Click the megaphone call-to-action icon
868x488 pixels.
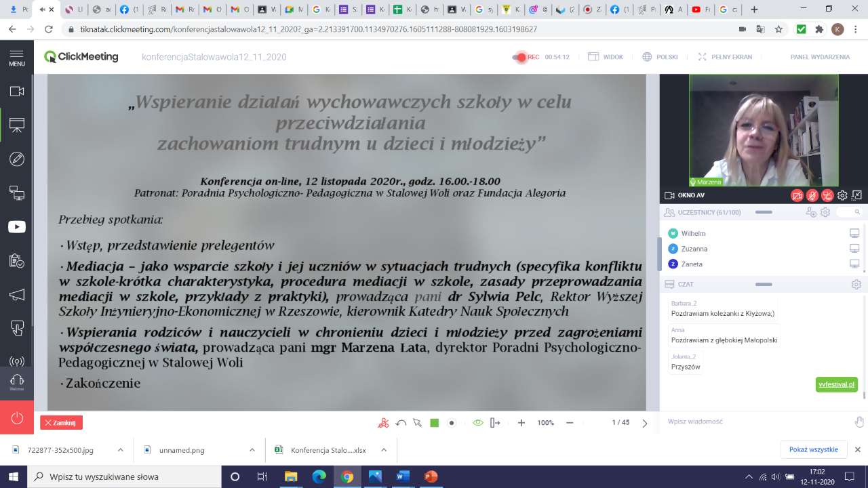[x=17, y=295]
